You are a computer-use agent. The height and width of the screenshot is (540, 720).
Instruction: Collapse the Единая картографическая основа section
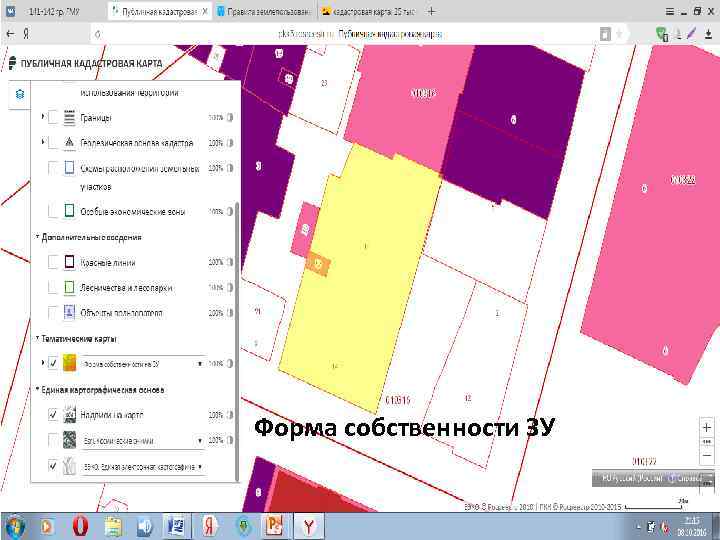click(x=38, y=389)
